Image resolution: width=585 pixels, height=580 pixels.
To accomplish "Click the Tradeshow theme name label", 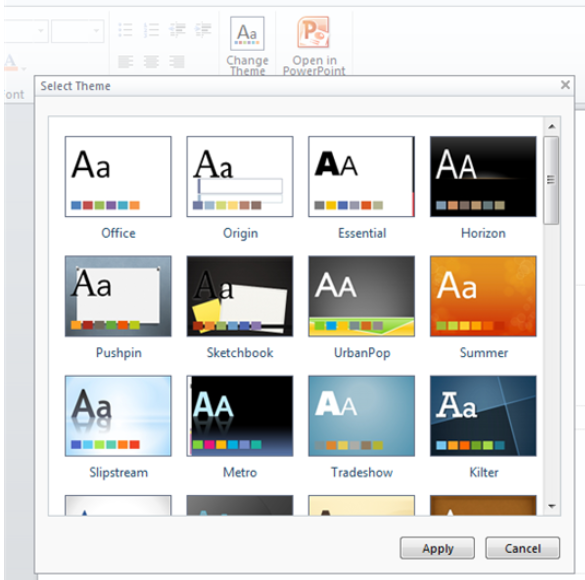I will (x=362, y=472).
